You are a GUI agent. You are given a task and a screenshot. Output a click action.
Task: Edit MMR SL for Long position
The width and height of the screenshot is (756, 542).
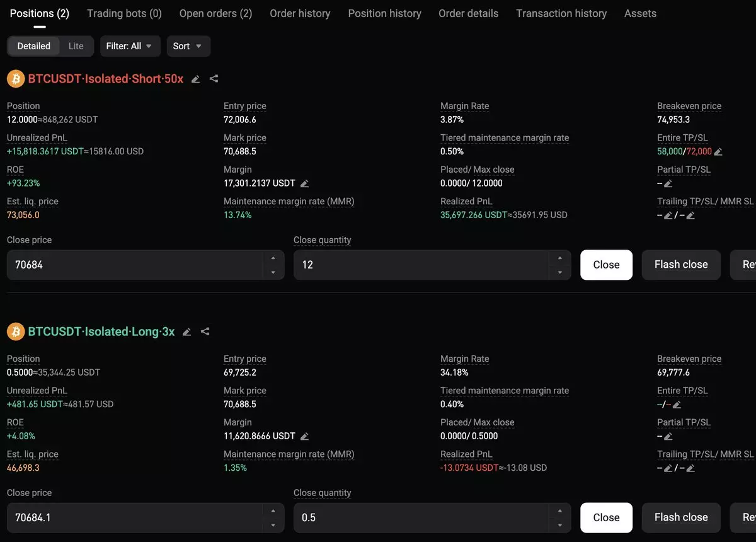(x=690, y=468)
